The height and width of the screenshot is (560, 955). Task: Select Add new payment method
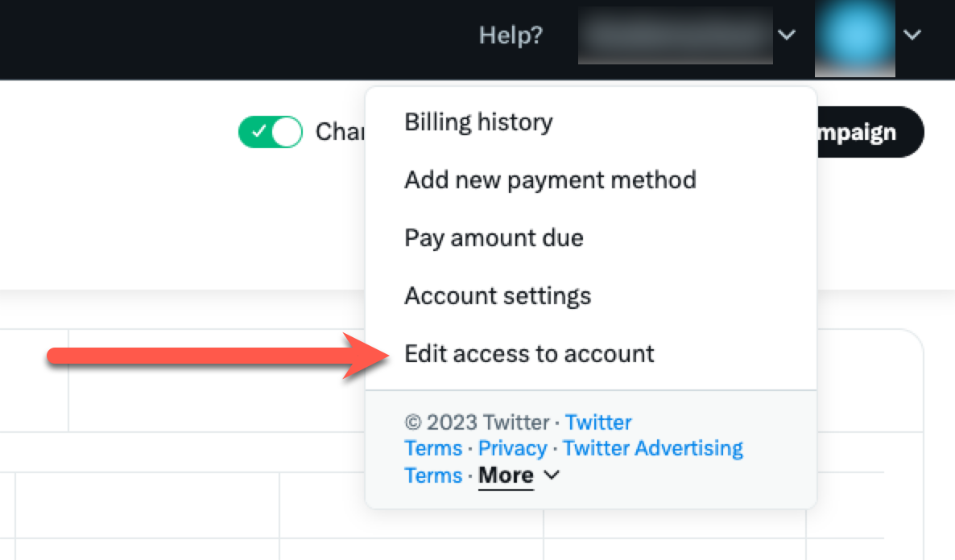tap(550, 179)
